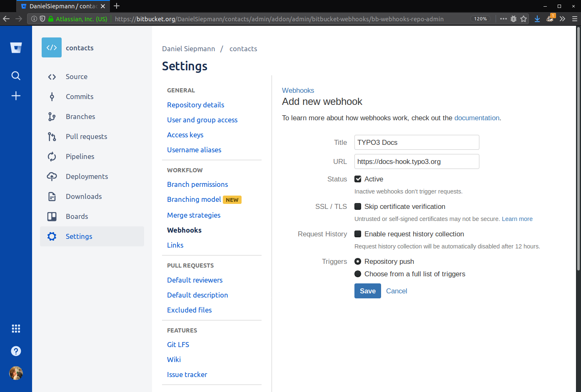
Task: Bookmark page with the star icon
Action: click(524, 19)
